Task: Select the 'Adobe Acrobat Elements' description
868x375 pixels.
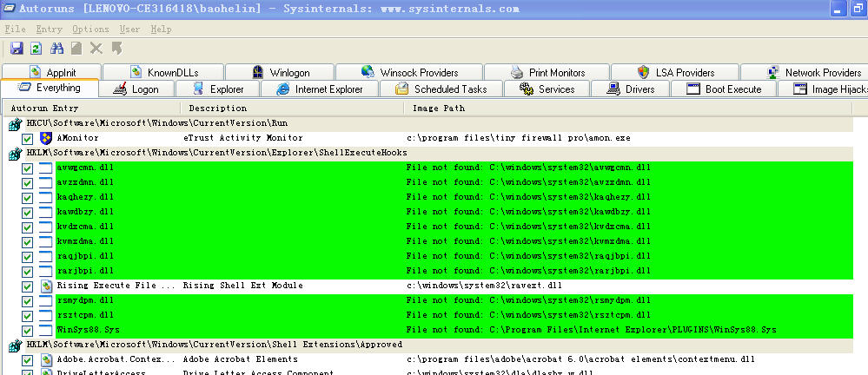Action: (241, 359)
